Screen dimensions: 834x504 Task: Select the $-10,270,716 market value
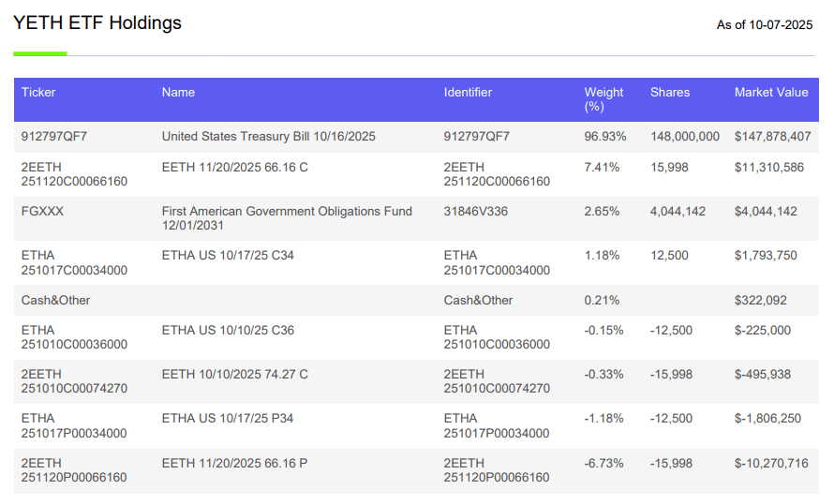[771, 464]
